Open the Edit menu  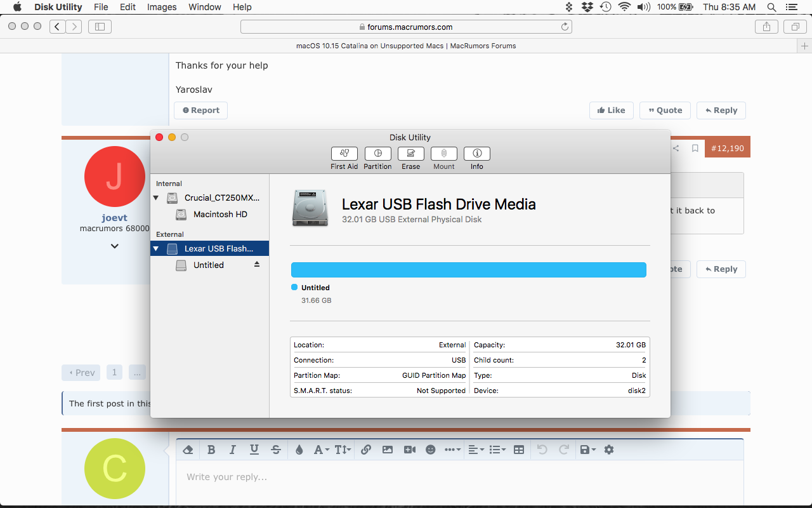(x=128, y=7)
